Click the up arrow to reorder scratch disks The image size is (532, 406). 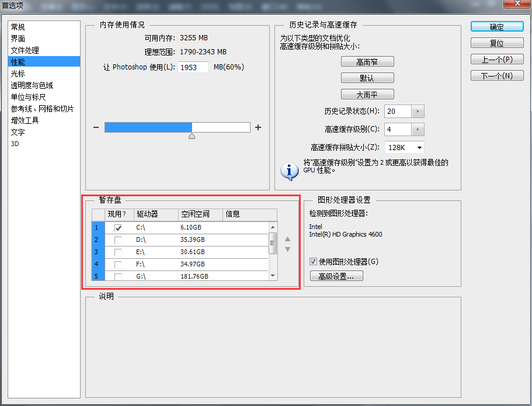point(286,239)
